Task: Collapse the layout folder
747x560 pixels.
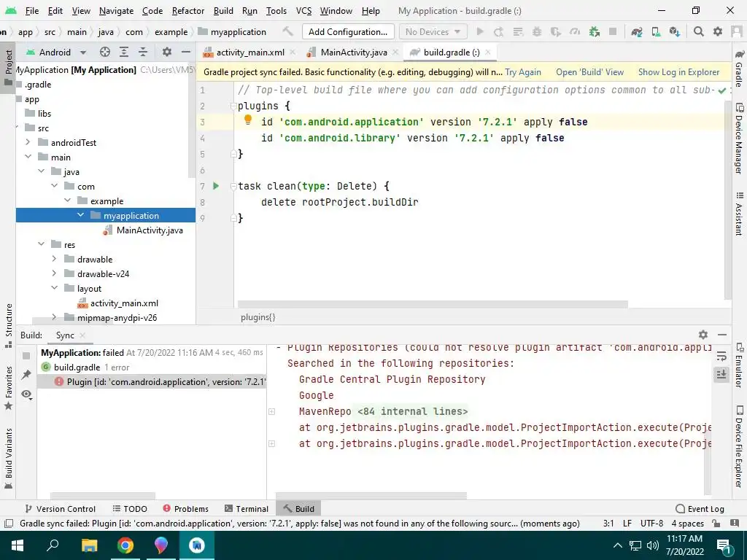Action: 54,287
